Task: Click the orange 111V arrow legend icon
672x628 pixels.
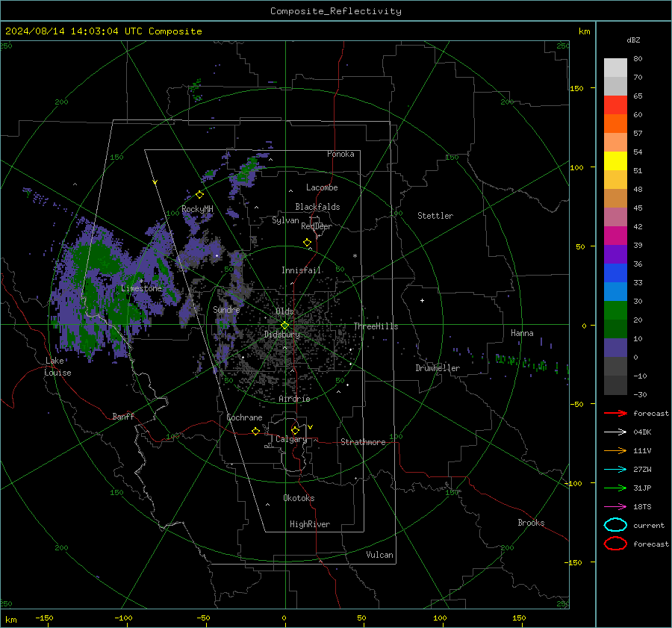Action: coord(615,450)
